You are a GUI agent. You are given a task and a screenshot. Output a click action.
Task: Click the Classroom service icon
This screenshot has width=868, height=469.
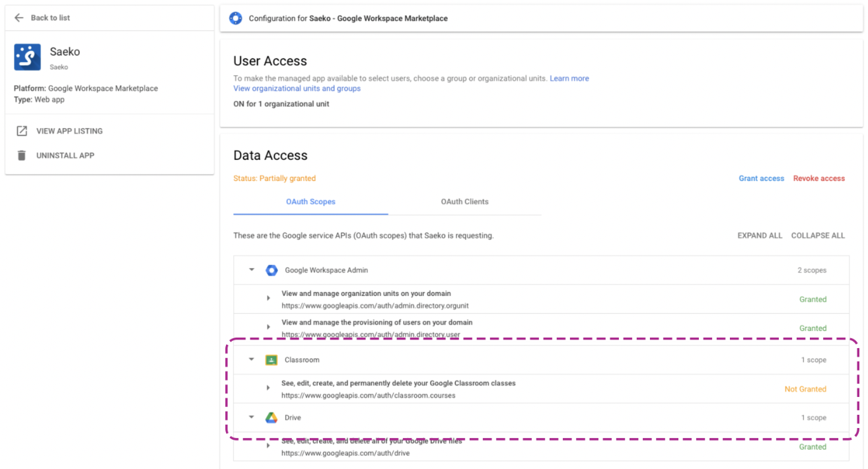click(271, 360)
